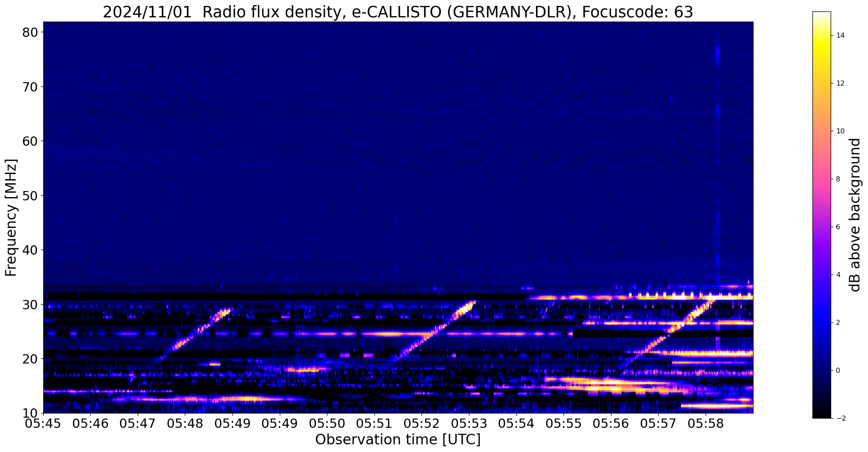Click the 6 tick on the colorbar
The width and height of the screenshot is (868, 452).
point(838,227)
